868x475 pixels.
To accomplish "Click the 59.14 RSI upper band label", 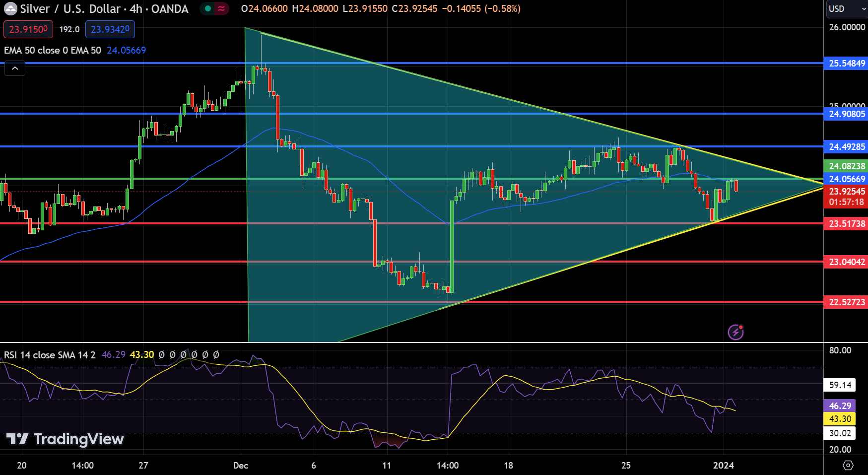I will tap(840, 385).
